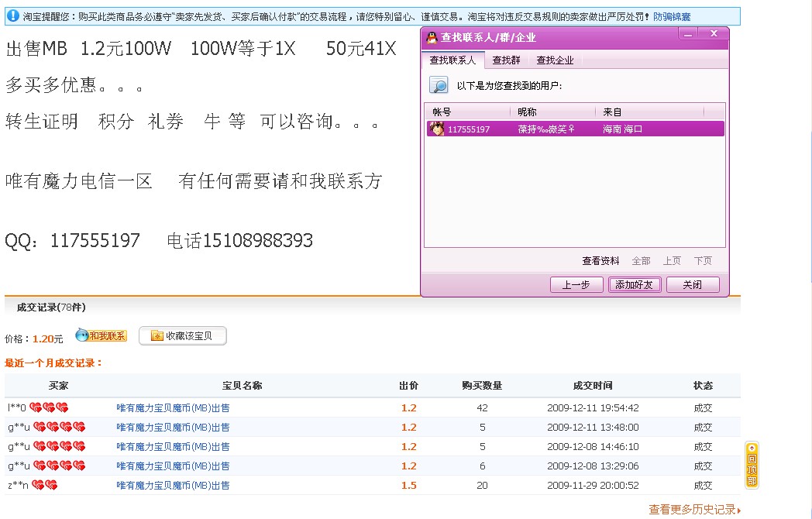The width and height of the screenshot is (812, 519).
Task: Click heart rating icons of buyer l**0
Action: pyautogui.click(x=49, y=407)
